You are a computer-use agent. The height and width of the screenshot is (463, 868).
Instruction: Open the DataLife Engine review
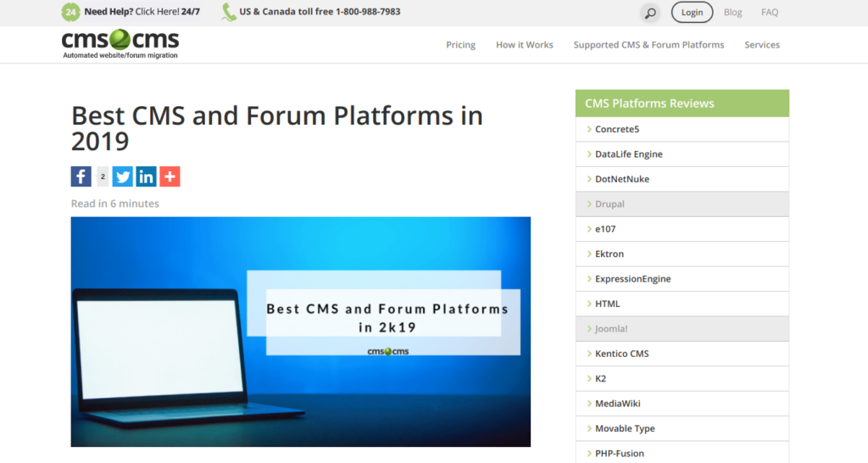pos(682,154)
